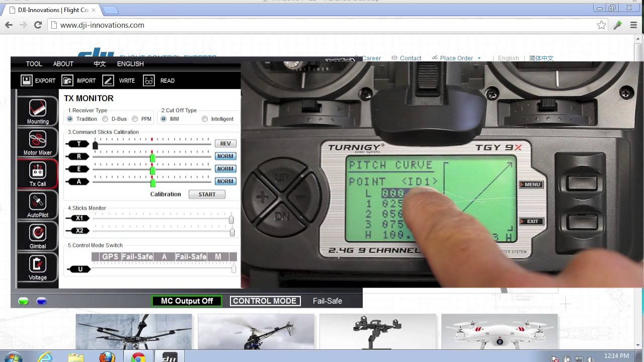Select the PPM receiver type

point(135,119)
